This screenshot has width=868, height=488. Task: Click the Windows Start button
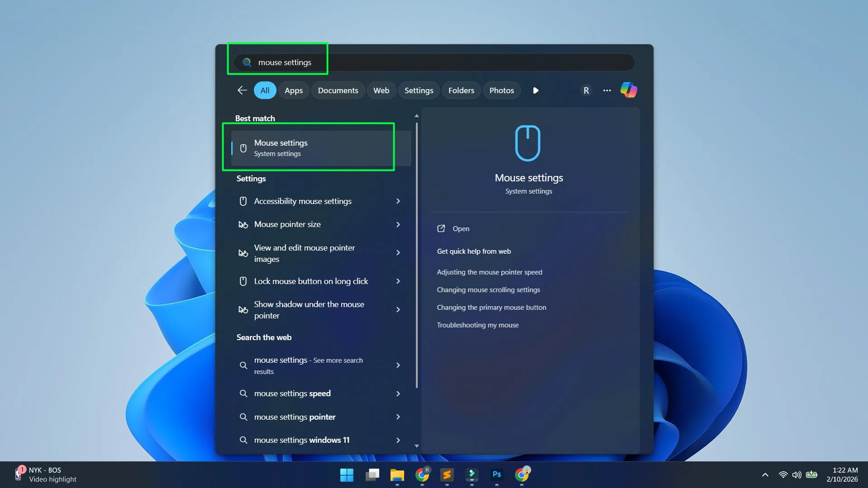[x=347, y=475]
